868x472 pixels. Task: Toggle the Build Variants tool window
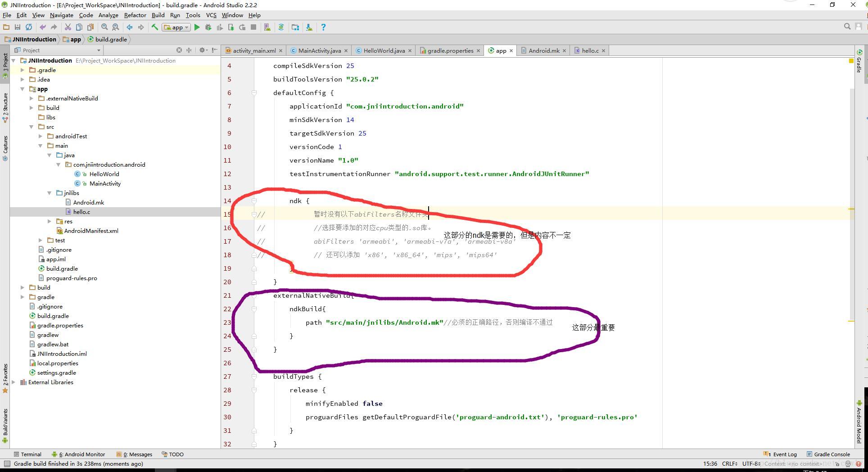(5, 426)
